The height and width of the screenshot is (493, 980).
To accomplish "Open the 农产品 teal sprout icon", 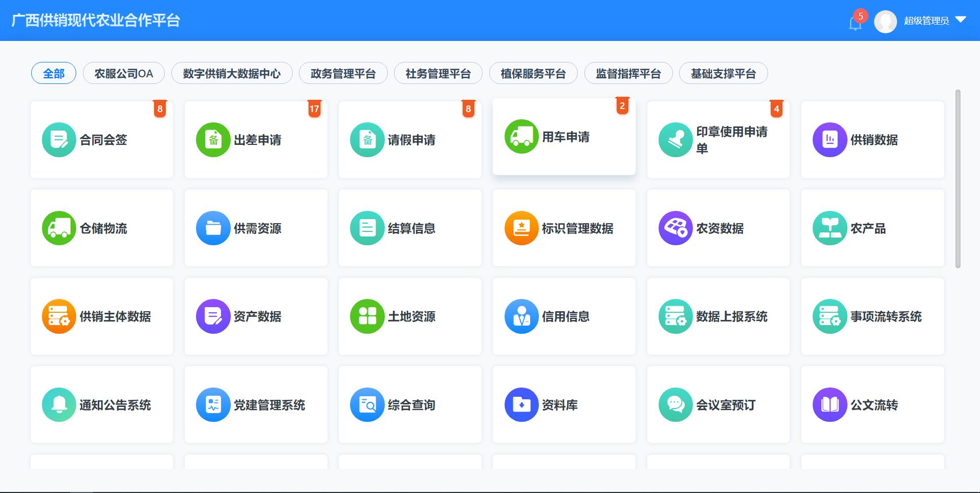I will point(830,228).
